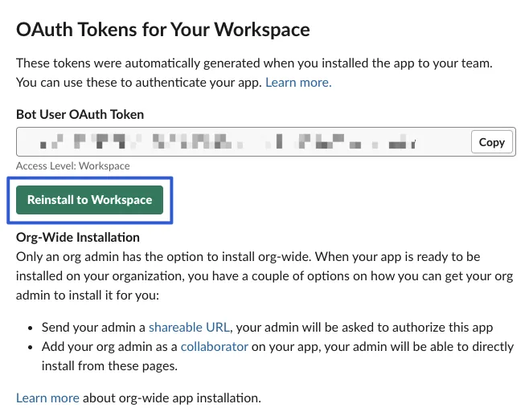This screenshot has height=420, width=529.
Task: Click the Copy button for the bot token
Action: (x=491, y=142)
